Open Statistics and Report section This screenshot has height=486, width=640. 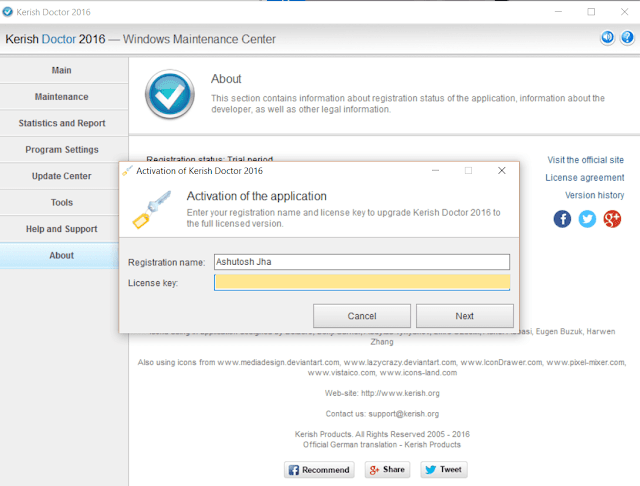(62, 123)
